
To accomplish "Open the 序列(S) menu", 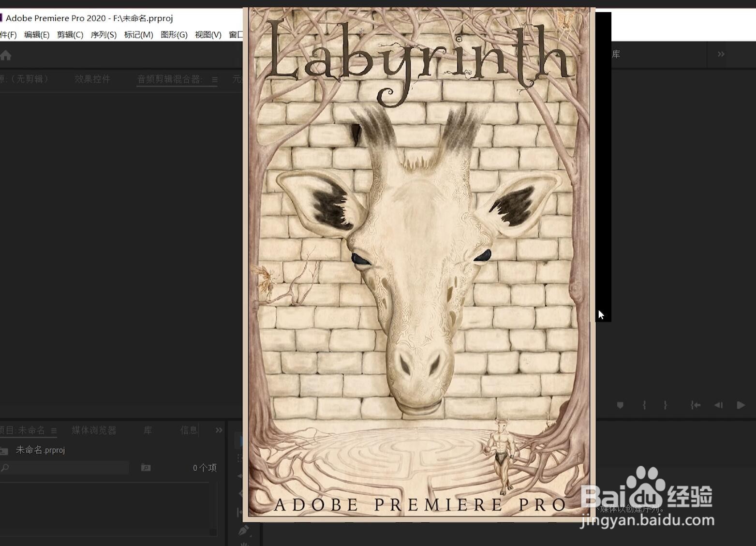I will click(x=104, y=34).
